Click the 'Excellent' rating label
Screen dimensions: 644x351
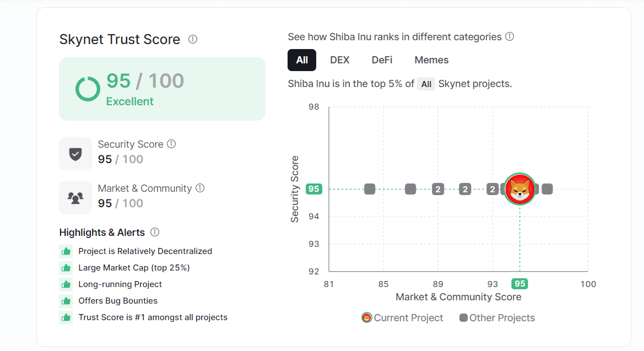tap(130, 101)
